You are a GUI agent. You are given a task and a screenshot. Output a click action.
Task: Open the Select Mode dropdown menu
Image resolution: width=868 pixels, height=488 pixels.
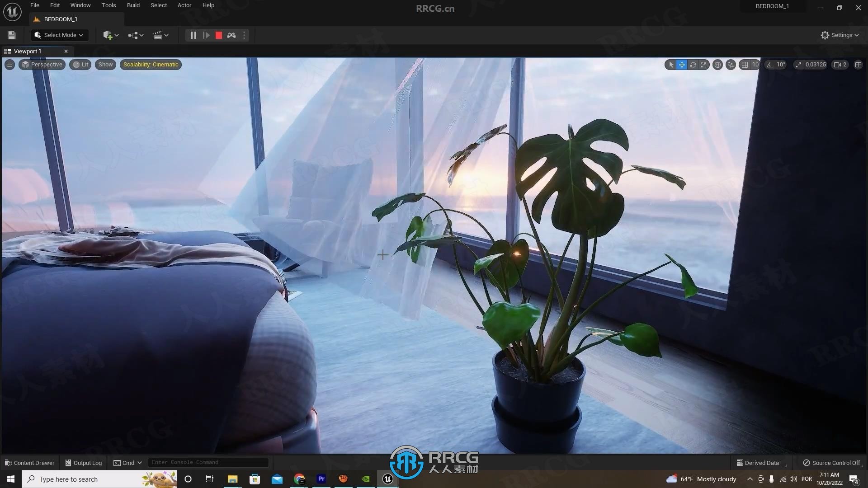tap(59, 34)
